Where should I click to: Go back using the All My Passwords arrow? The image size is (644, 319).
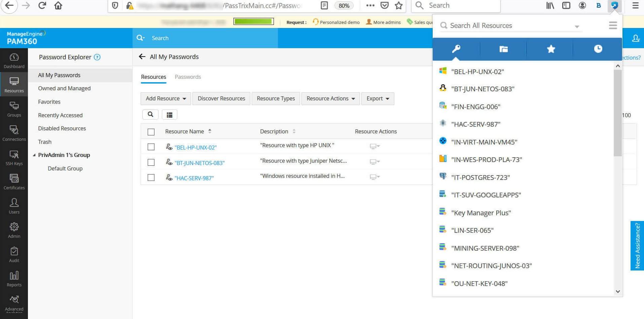coord(142,57)
